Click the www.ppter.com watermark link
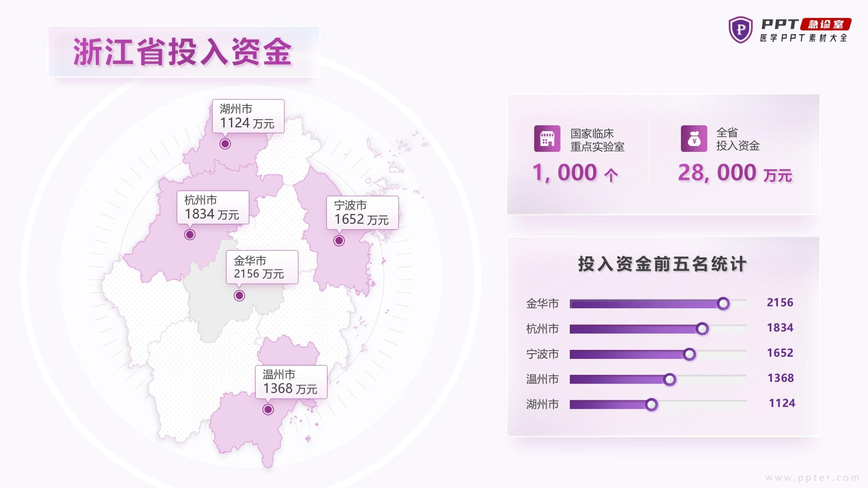 pos(812,478)
